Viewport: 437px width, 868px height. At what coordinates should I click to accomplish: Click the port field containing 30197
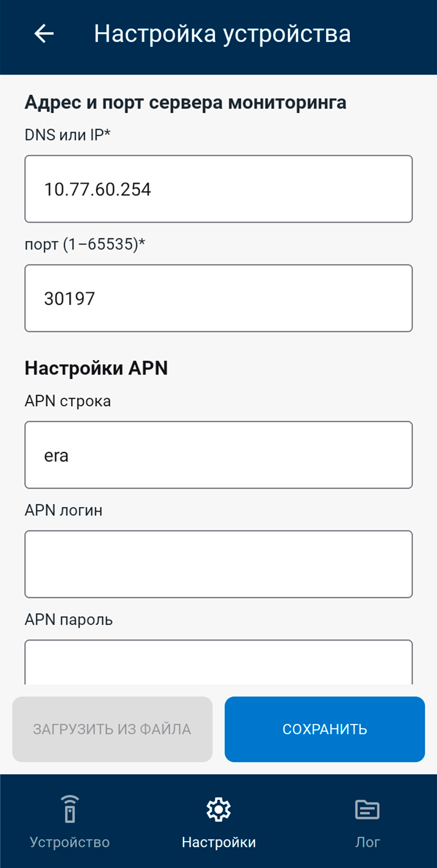pyautogui.click(x=218, y=298)
